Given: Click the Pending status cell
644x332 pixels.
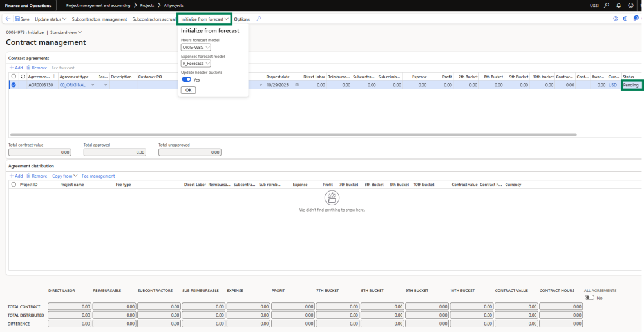Looking at the screenshot, I should coord(631,85).
